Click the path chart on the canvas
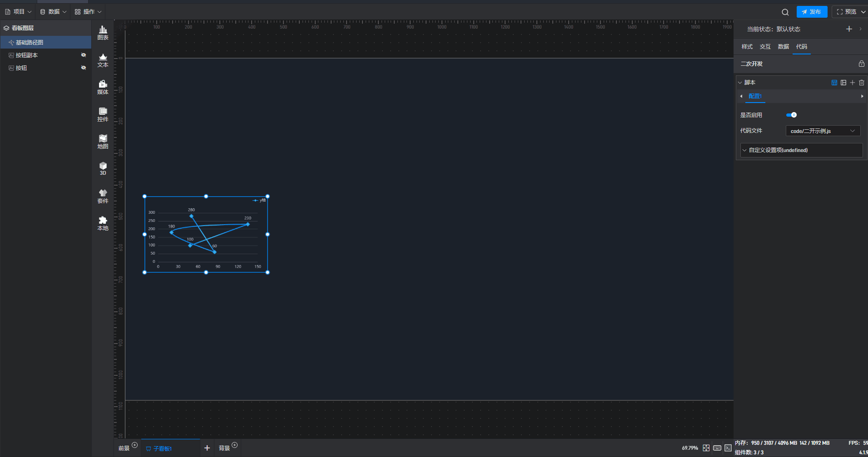 pos(206,235)
